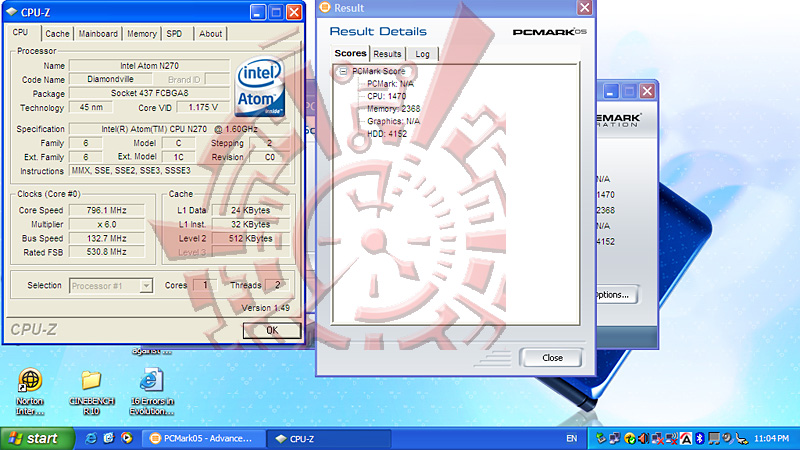Select the 'HDD: 4152' tree row
The image size is (800, 450).
[x=387, y=134]
